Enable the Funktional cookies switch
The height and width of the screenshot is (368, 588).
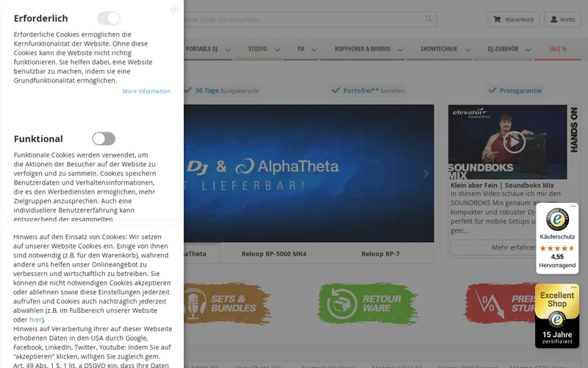tap(104, 138)
